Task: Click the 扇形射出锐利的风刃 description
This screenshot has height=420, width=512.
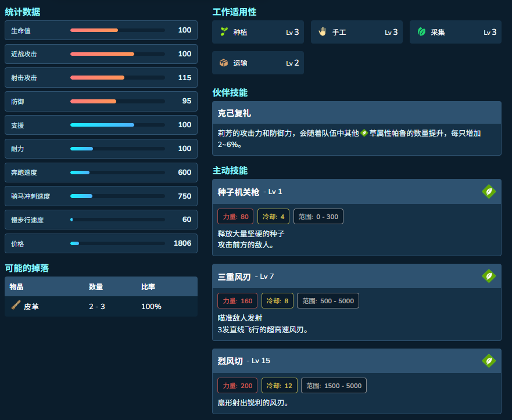Action: coord(253,403)
